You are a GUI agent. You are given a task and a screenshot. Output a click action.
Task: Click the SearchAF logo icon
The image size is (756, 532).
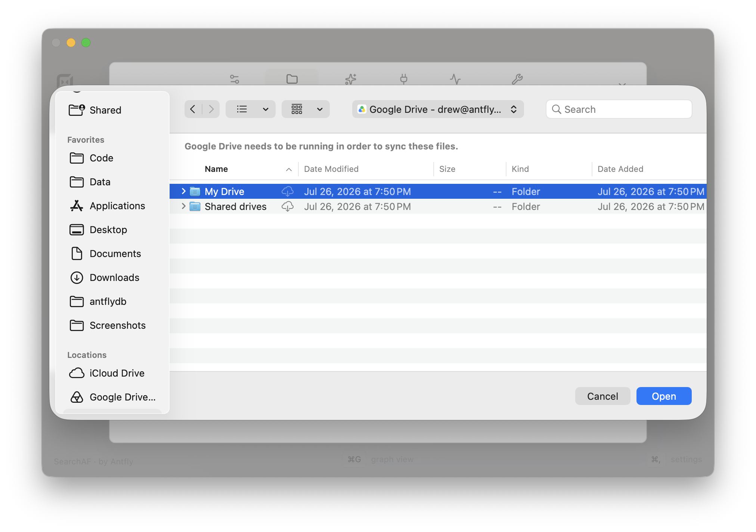click(65, 80)
